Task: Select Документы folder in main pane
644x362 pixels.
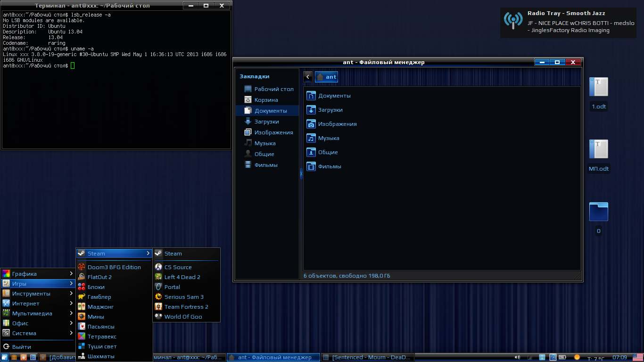Action: click(x=329, y=96)
